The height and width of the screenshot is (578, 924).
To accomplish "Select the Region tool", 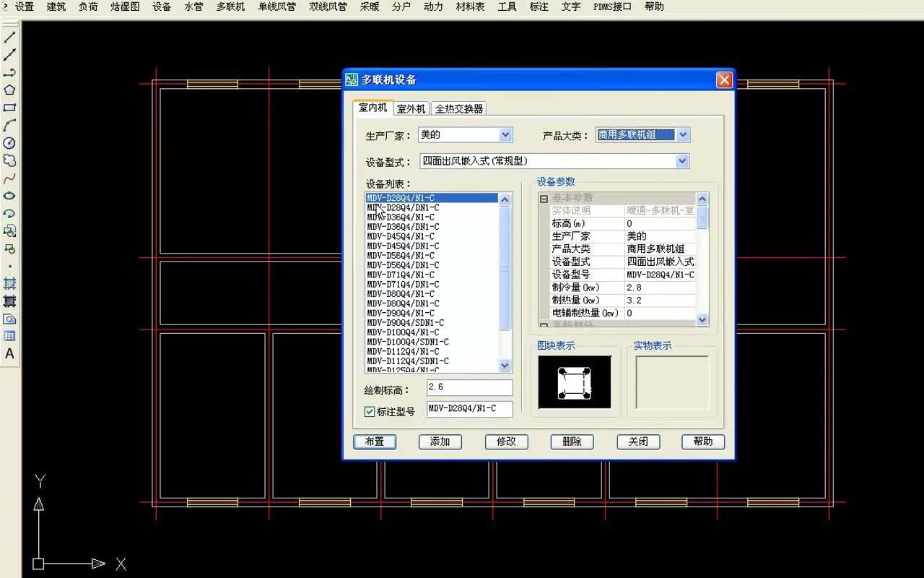I will pyautogui.click(x=9, y=319).
